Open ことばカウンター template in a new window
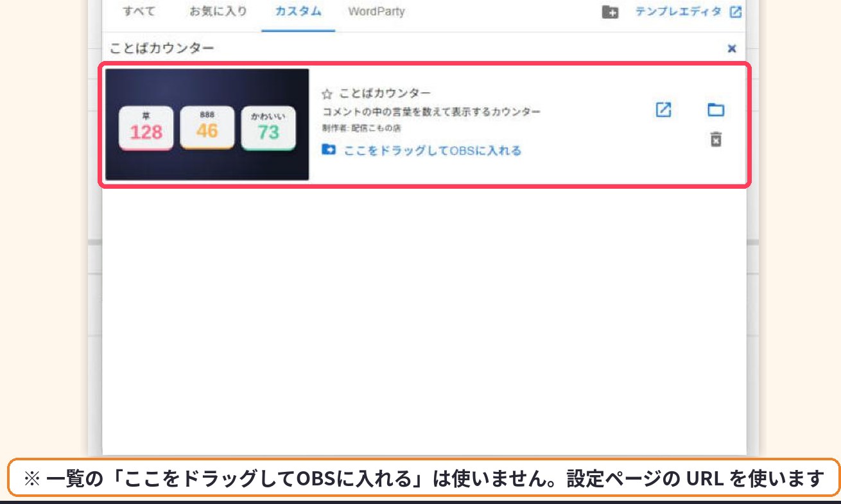This screenshot has height=504, width=841. tap(663, 110)
